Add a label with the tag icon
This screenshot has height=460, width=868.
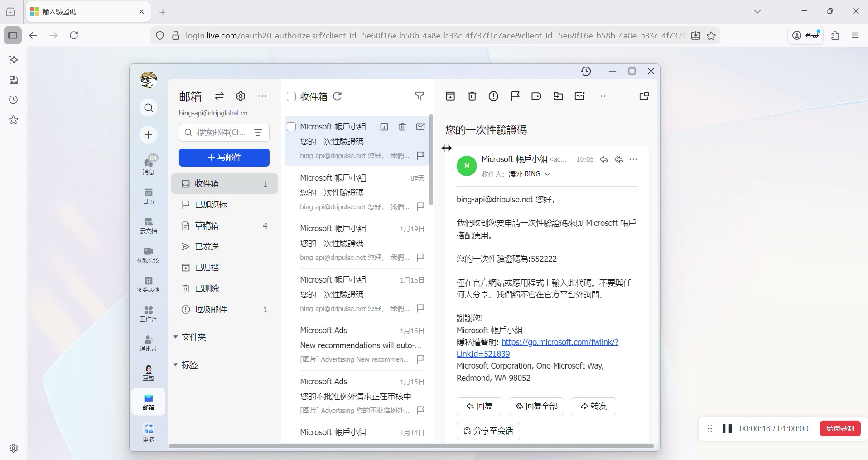coord(536,96)
